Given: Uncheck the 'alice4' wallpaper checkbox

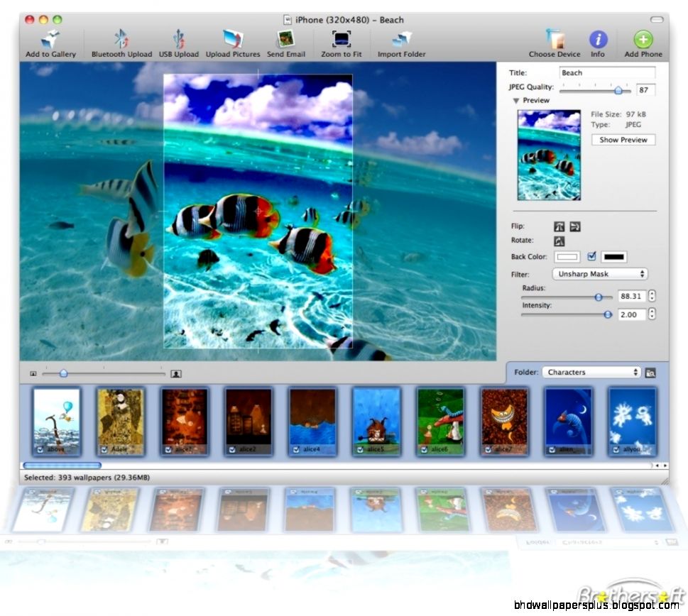Looking at the screenshot, I should (296, 449).
